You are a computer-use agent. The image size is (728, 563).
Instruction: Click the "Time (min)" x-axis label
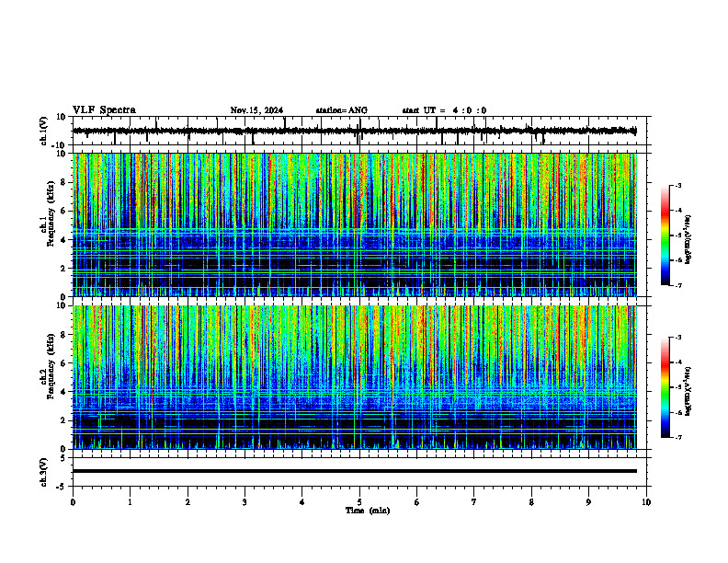368,511
